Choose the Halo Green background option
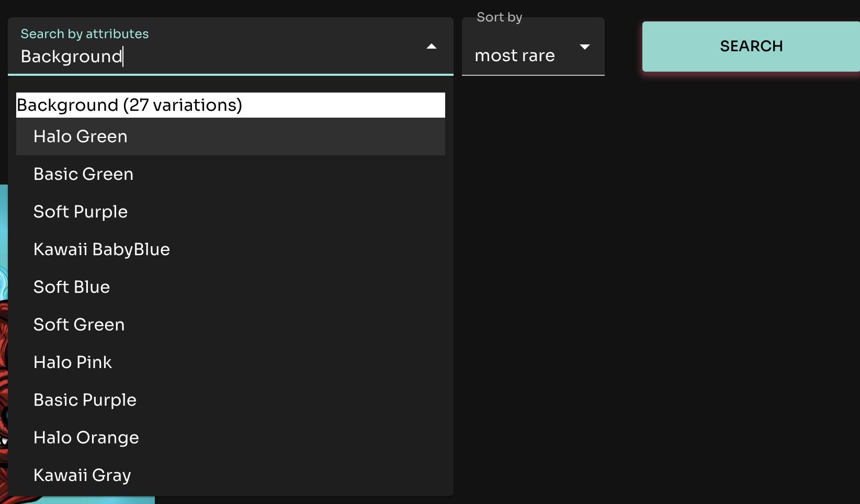The width and height of the screenshot is (860, 504). [80, 136]
